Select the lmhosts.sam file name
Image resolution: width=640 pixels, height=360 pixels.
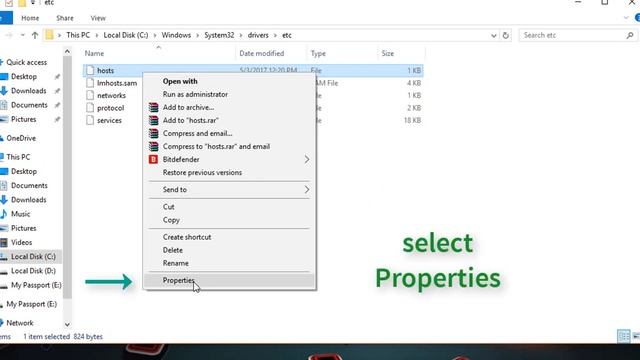click(117, 83)
